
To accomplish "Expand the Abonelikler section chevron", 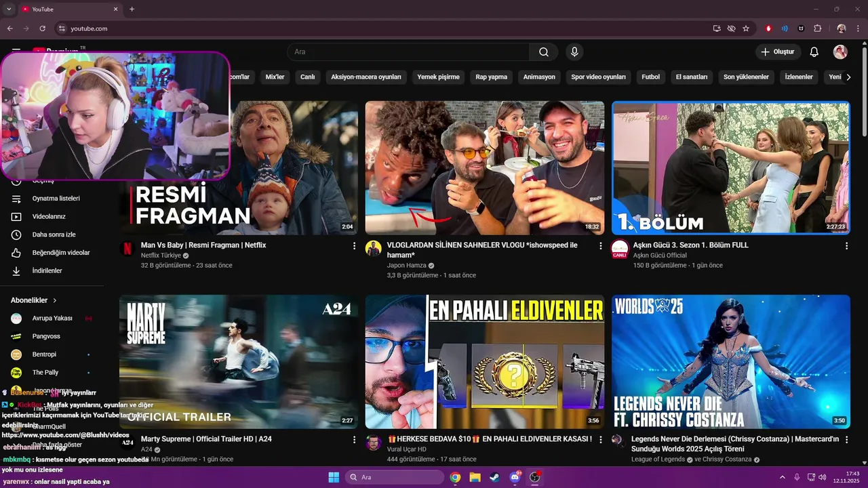I will [55, 300].
